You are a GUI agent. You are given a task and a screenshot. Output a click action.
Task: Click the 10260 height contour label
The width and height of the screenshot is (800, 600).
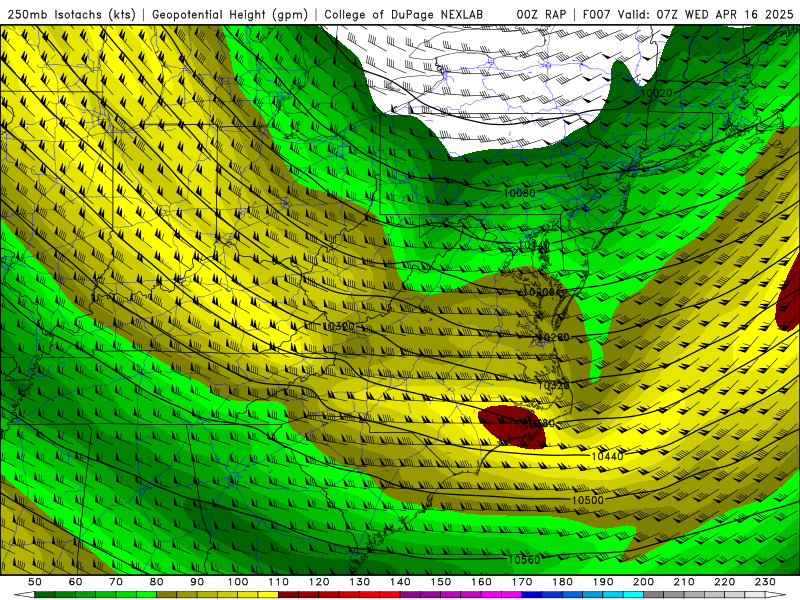point(554,338)
